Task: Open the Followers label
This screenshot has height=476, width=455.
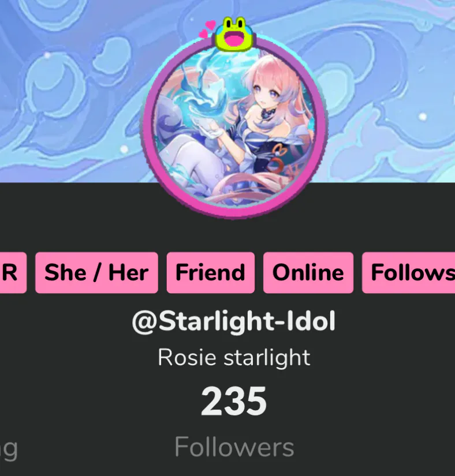Action: 234,447
